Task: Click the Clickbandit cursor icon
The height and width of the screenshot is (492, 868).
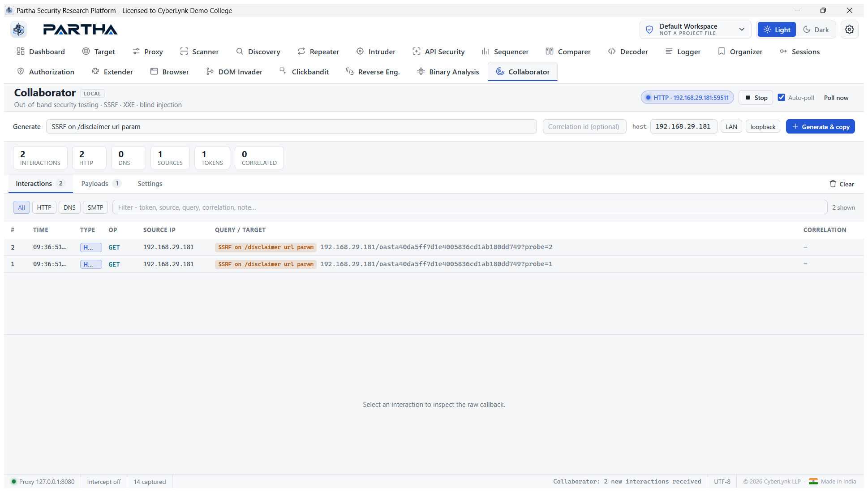Action: point(283,71)
